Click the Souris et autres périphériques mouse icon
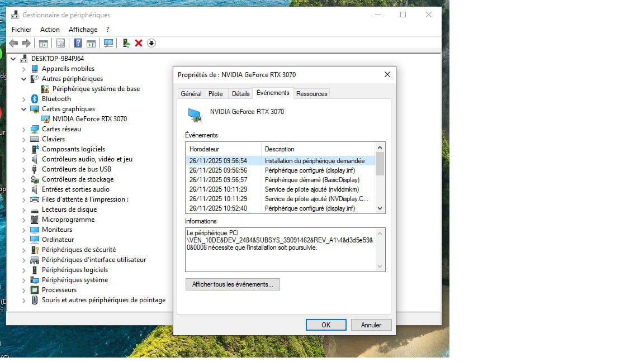This screenshot has width=644, height=362. click(x=35, y=300)
